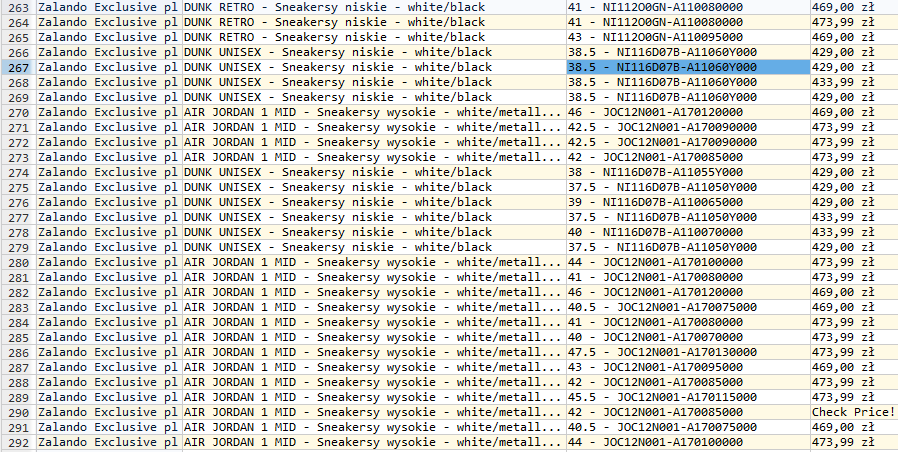The image size is (898, 452).
Task: Click SKU '41 - JOC12N001-A170080000' in row 281
Action: tap(688, 277)
